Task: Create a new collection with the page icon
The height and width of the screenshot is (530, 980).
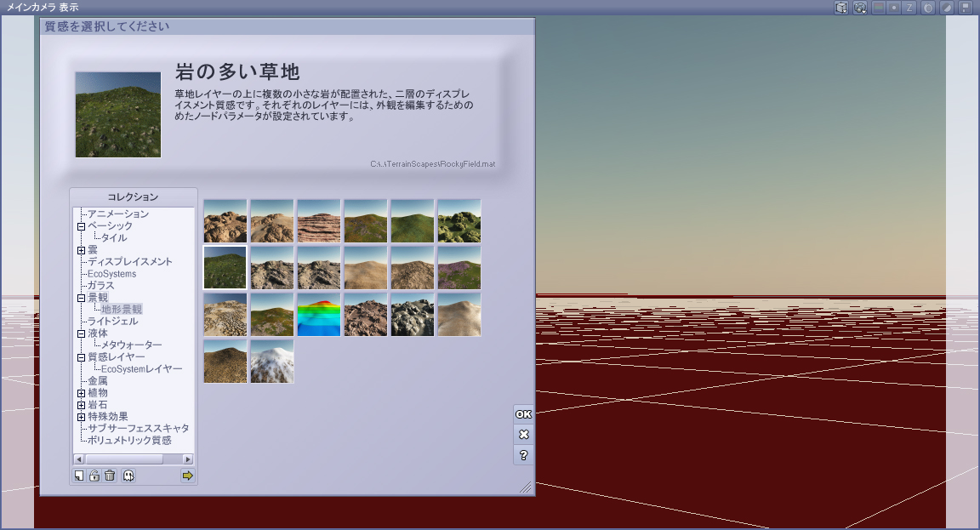Action: tap(79, 476)
